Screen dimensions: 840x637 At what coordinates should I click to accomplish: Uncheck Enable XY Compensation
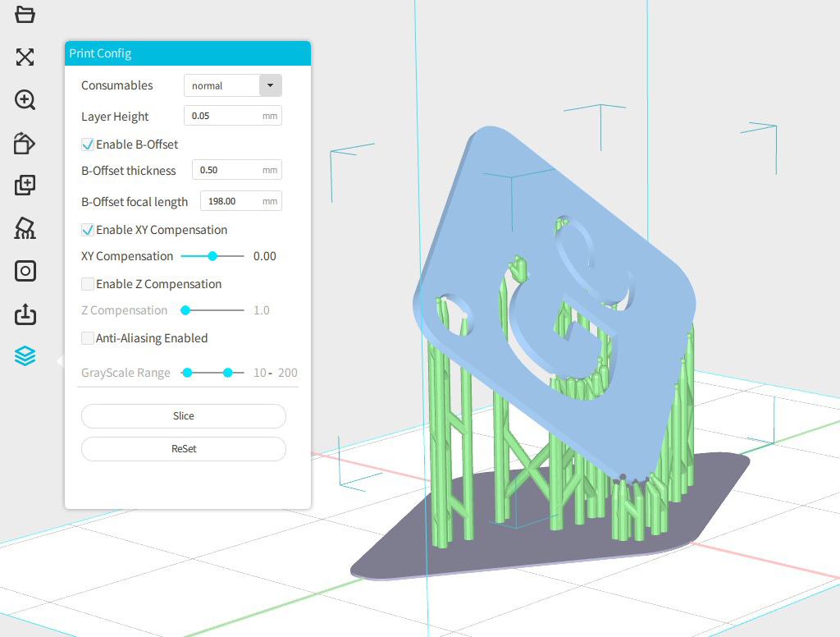(87, 230)
